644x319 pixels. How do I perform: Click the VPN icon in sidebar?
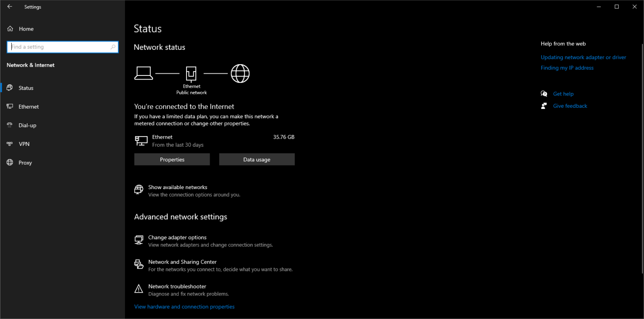(10, 144)
